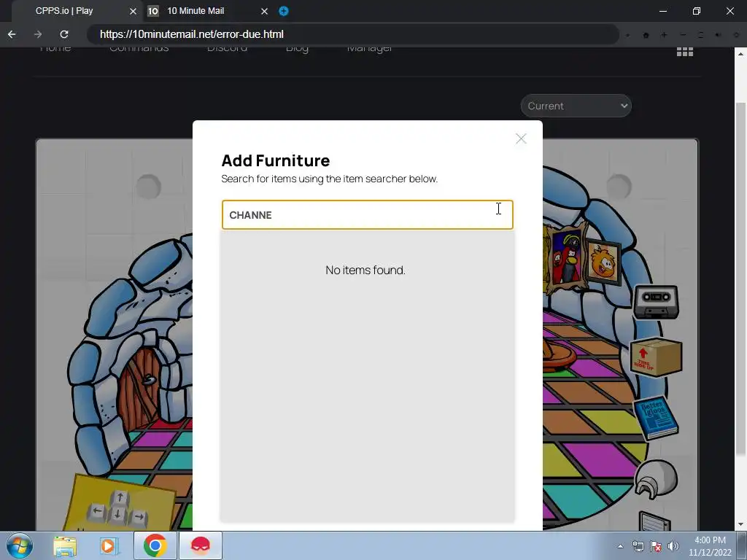Click the orange puffle framed picture
This screenshot has height=560, width=747.
point(603,262)
